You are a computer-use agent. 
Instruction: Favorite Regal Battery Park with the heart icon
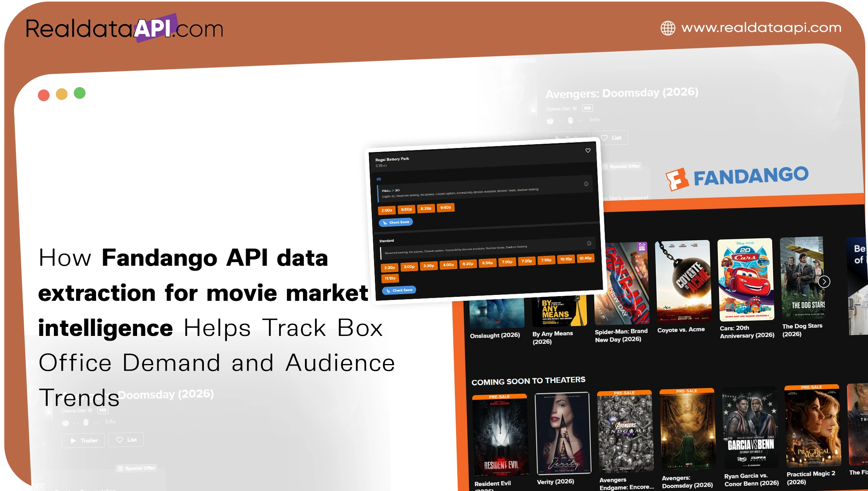(x=588, y=150)
